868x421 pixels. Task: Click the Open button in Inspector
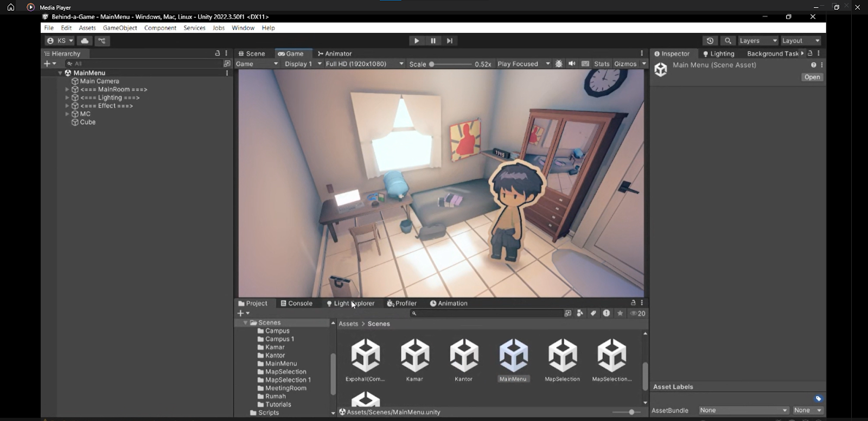(812, 77)
